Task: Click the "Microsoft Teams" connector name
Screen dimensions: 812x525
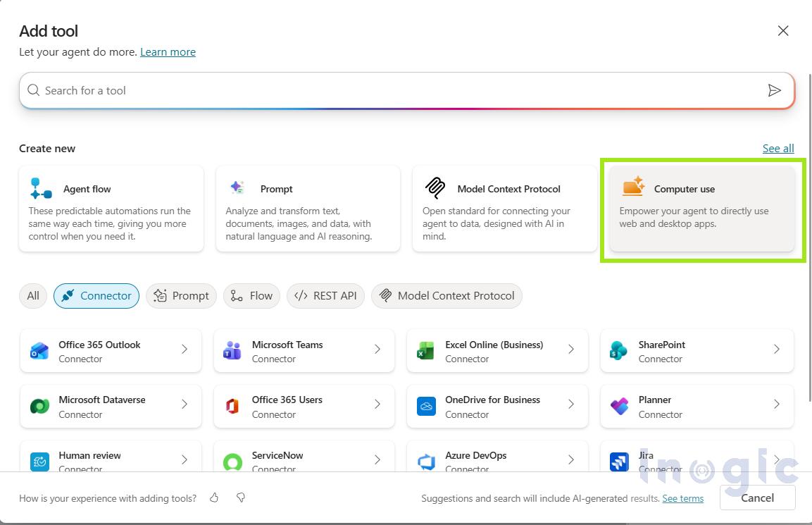Action: point(287,345)
